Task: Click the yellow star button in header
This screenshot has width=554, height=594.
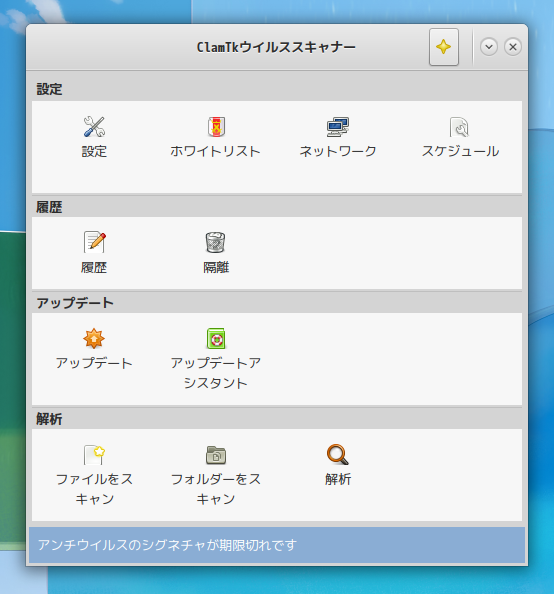Action: 444,47
